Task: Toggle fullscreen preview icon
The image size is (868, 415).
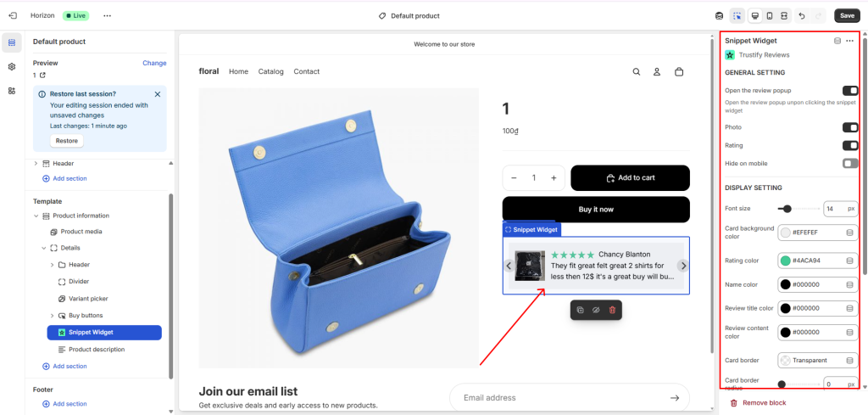Action: [x=784, y=15]
